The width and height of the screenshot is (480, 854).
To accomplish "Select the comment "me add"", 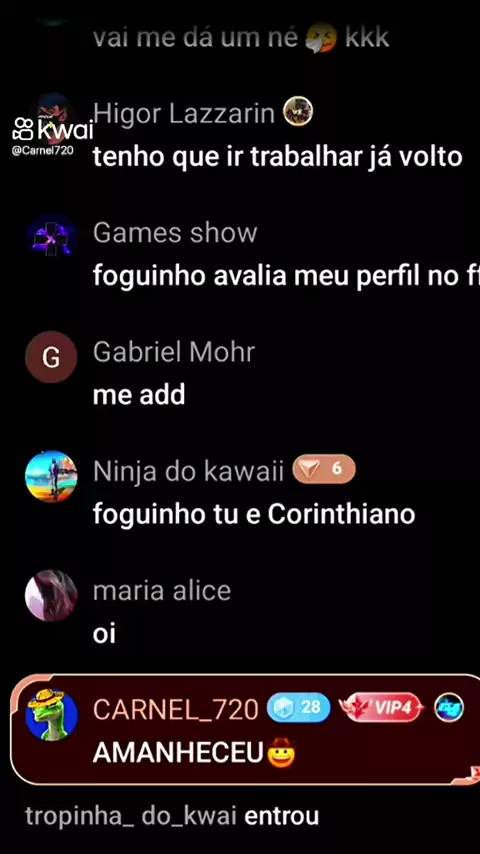I will point(139,395).
